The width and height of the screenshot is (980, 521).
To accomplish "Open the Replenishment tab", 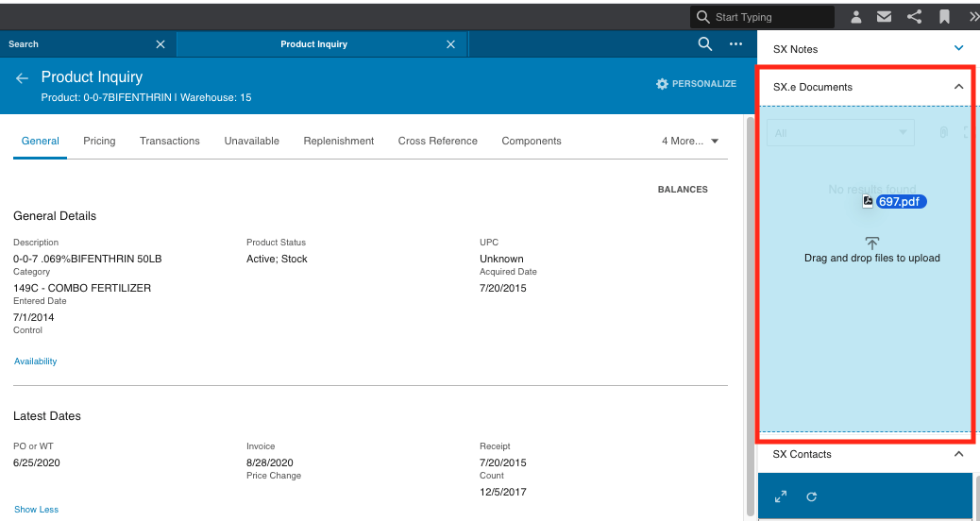I will coord(339,142).
